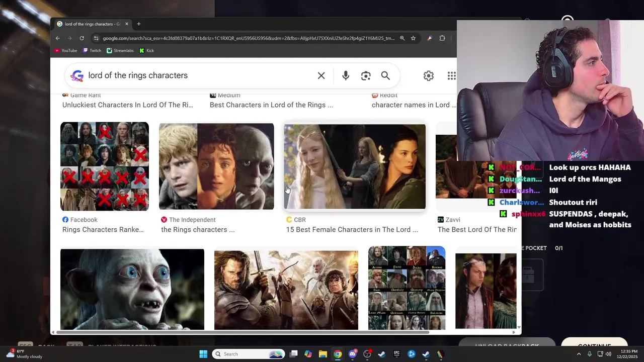Open Discord from the taskbar

coord(352,354)
